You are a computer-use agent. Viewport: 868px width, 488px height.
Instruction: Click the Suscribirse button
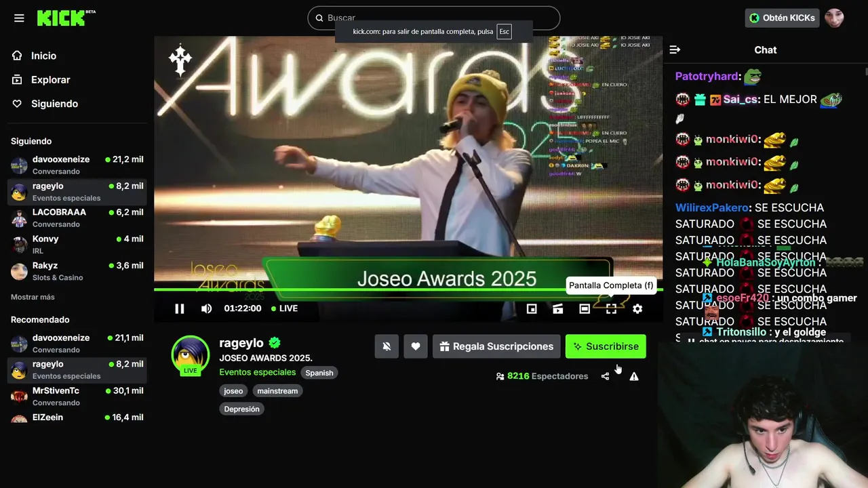point(606,346)
